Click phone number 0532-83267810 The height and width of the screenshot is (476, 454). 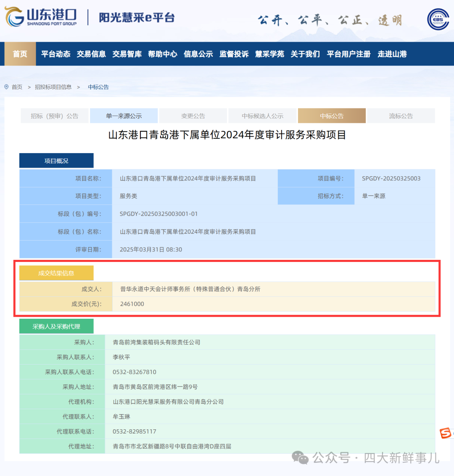(135, 372)
